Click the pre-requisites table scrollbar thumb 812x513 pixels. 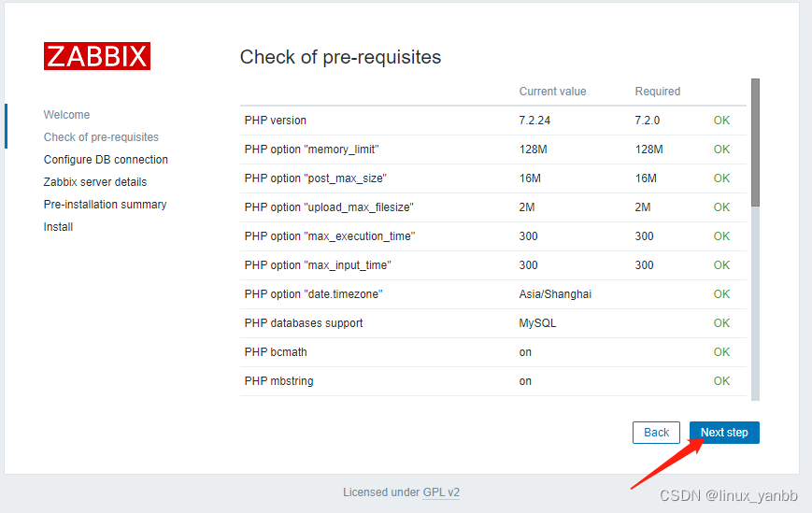[x=755, y=143]
